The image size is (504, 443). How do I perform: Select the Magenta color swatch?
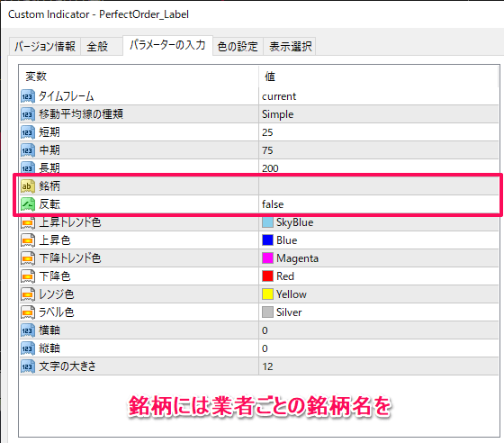click(267, 258)
